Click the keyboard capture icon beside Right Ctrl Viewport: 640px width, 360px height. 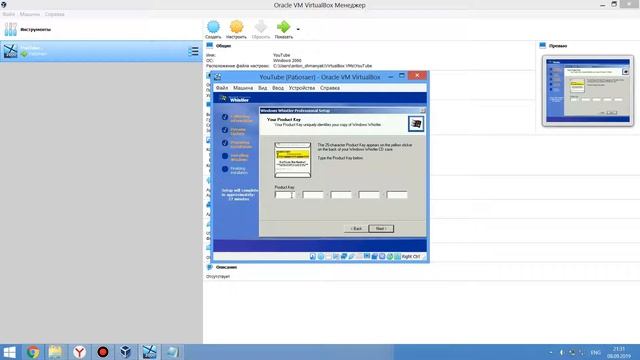pyautogui.click(x=398, y=256)
